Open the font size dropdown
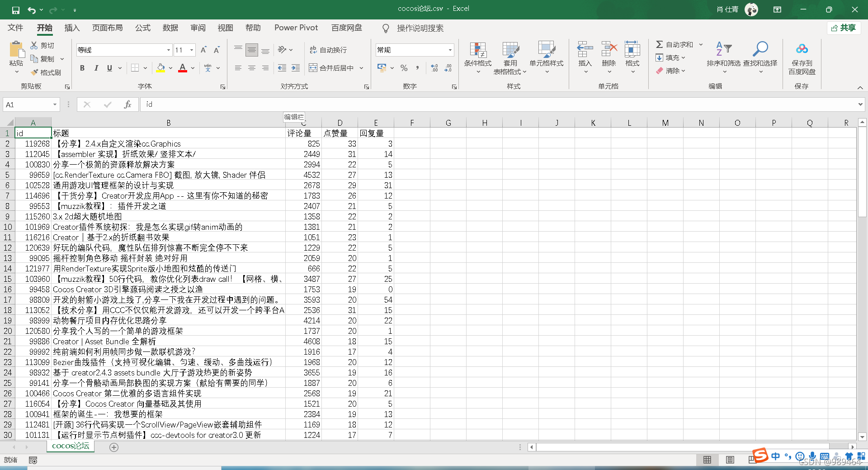 point(192,50)
